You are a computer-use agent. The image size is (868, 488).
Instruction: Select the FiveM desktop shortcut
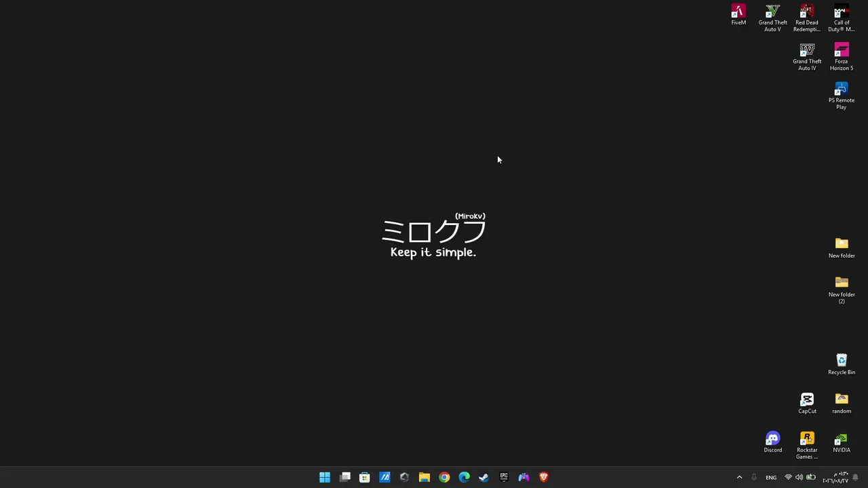(738, 15)
